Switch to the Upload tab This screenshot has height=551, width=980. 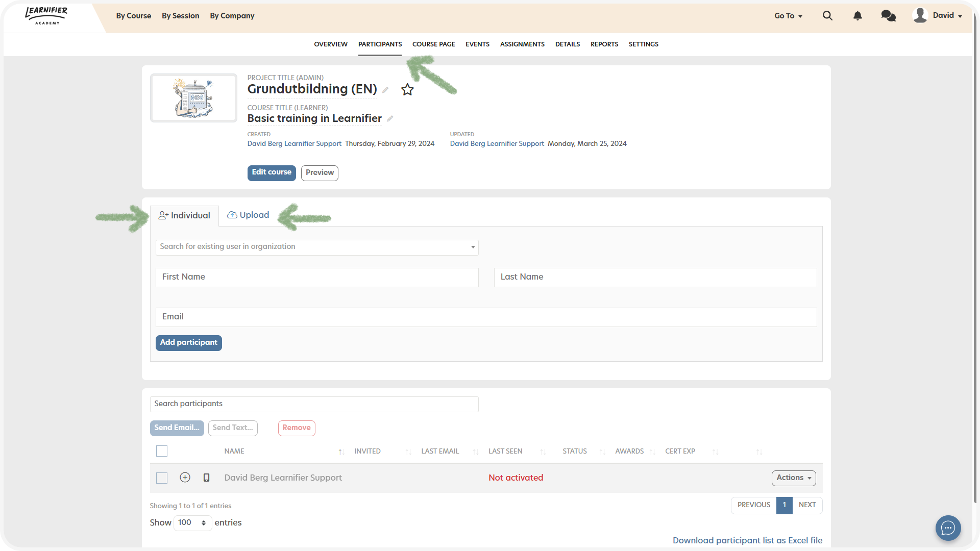click(x=248, y=215)
